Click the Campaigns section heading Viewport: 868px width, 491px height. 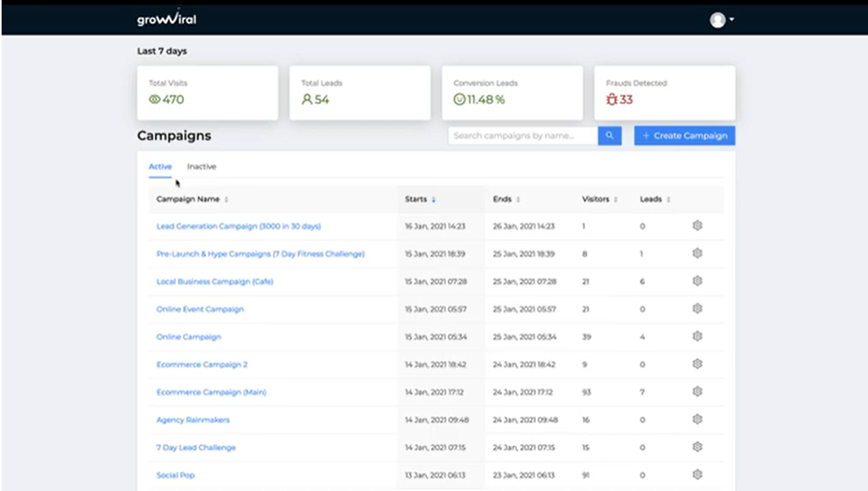point(174,135)
